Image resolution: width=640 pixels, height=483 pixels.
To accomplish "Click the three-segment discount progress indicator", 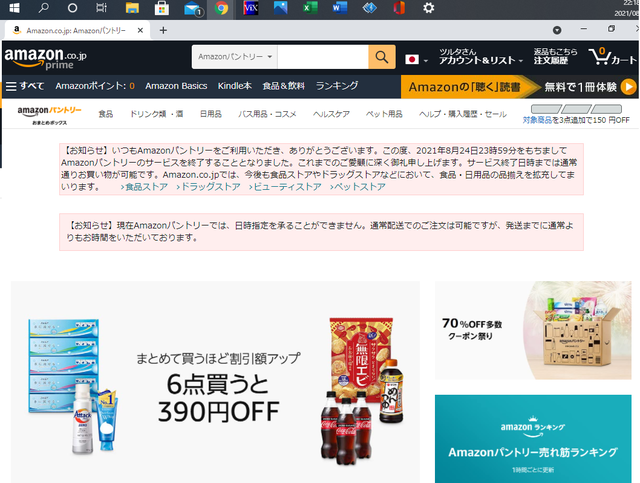I will [x=576, y=109].
